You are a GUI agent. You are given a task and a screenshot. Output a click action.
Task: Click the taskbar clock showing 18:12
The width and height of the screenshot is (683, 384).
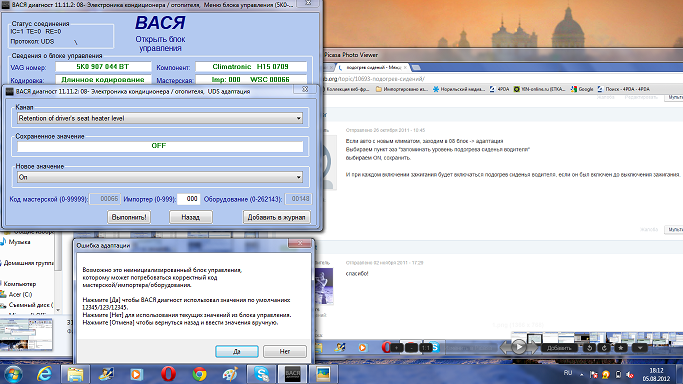(x=656, y=374)
